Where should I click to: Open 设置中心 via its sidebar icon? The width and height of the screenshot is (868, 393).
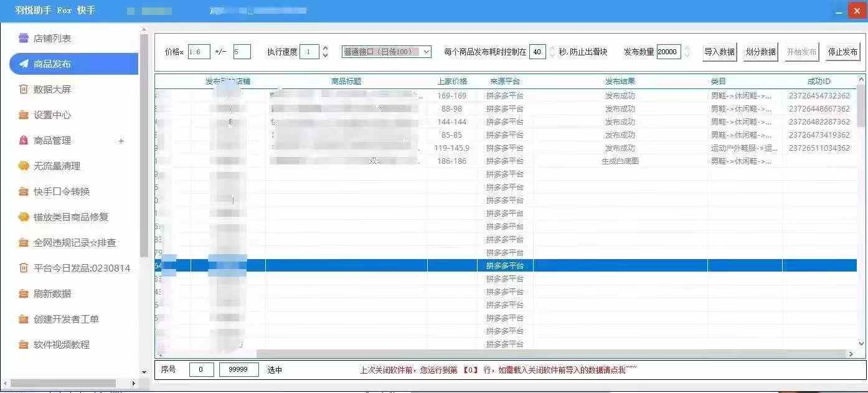click(24, 115)
